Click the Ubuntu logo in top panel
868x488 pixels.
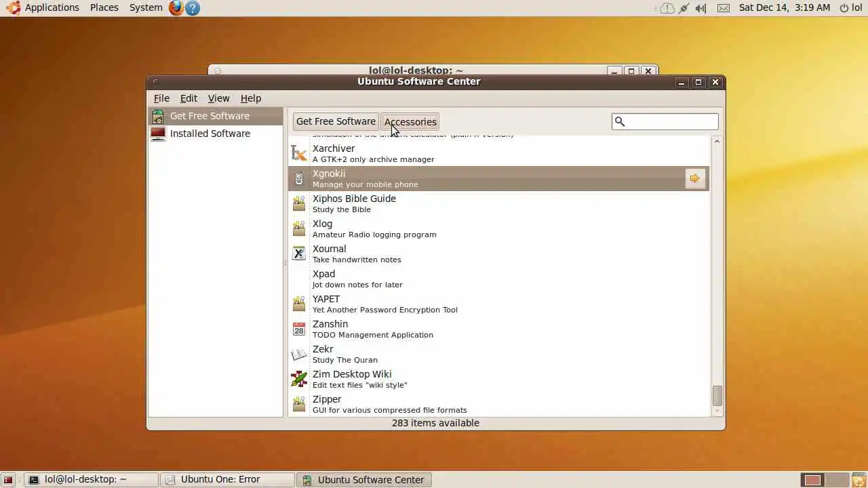click(14, 7)
